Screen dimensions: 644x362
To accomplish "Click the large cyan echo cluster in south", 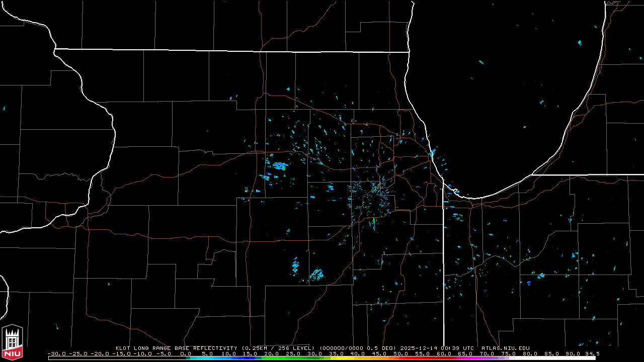I will tap(317, 274).
